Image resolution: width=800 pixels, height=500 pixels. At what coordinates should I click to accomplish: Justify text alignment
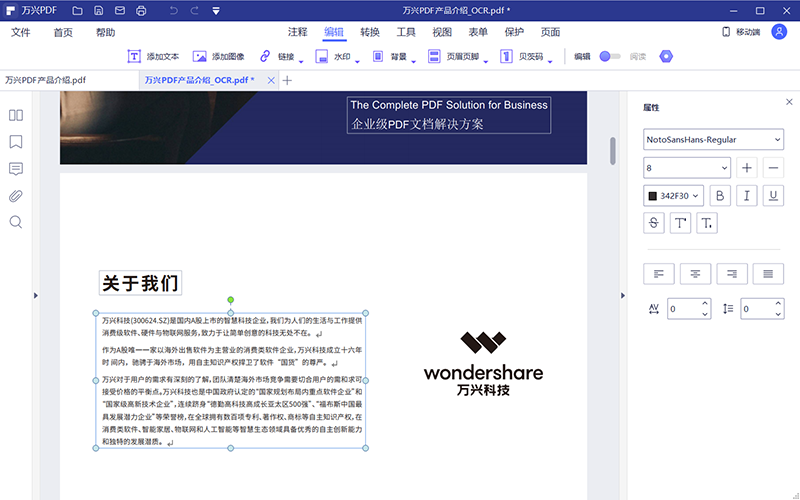[x=768, y=274]
